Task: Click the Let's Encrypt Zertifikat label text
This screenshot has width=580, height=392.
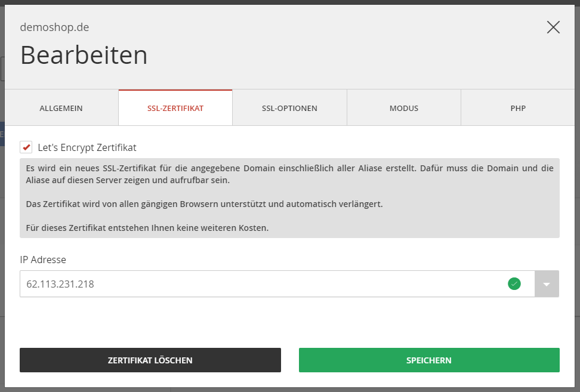Action: coord(87,147)
